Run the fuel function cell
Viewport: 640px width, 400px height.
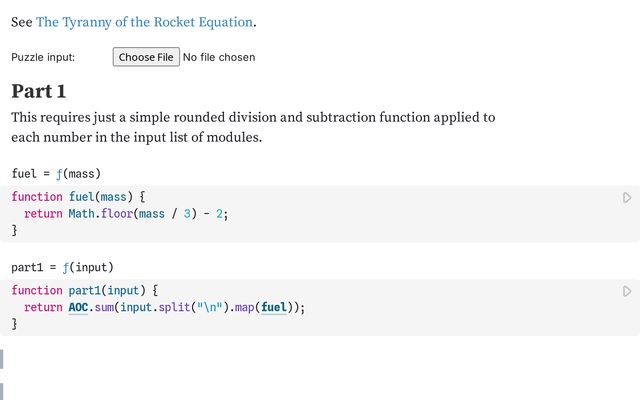tap(627, 198)
